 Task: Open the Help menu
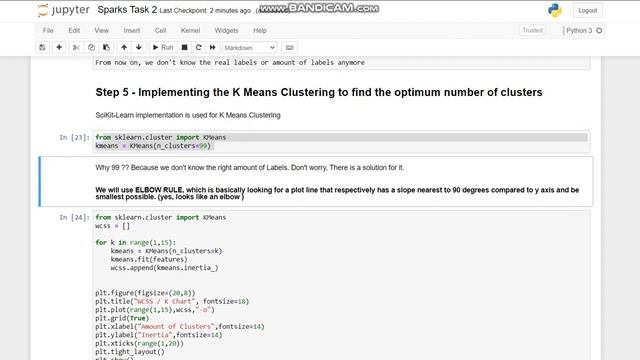pos(260,31)
